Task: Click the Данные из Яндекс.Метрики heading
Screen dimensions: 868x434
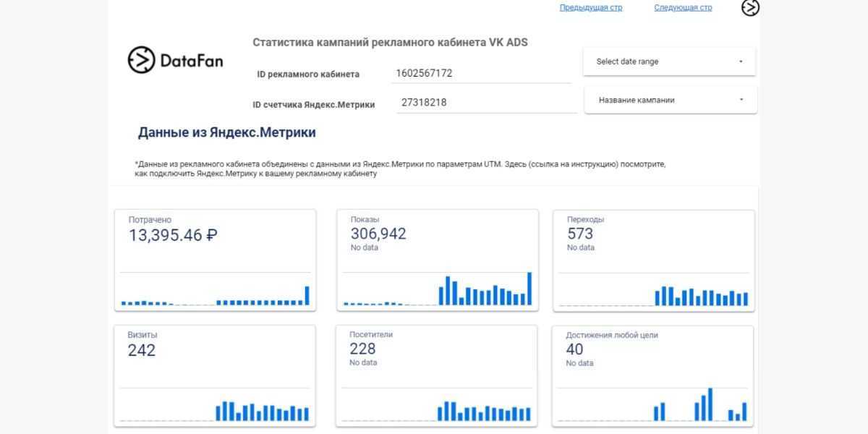Action: click(x=226, y=133)
